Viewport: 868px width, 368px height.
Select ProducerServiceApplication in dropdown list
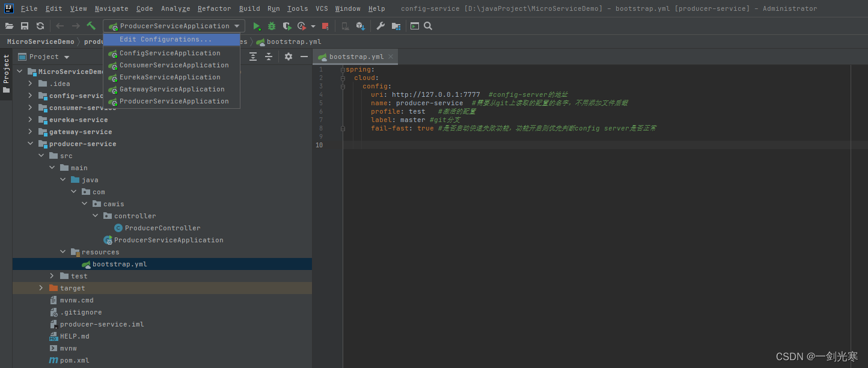[x=172, y=101]
